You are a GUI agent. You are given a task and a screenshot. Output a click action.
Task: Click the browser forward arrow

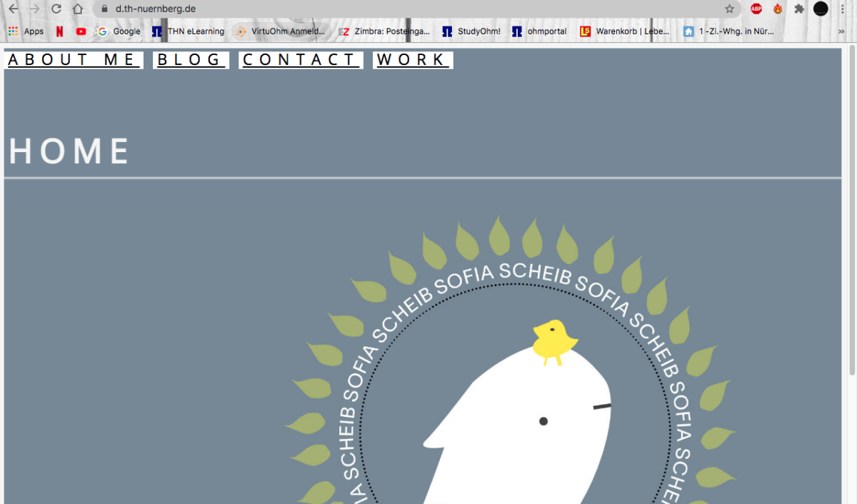click(x=34, y=9)
